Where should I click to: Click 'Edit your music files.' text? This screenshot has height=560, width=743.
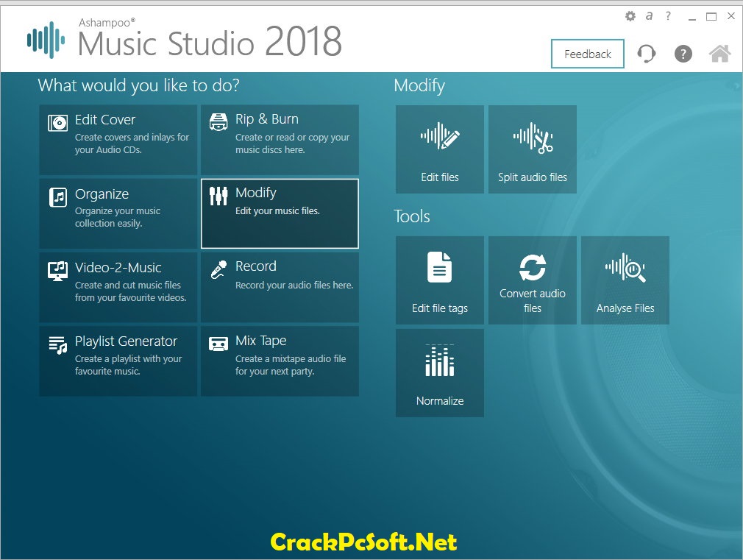(x=277, y=211)
